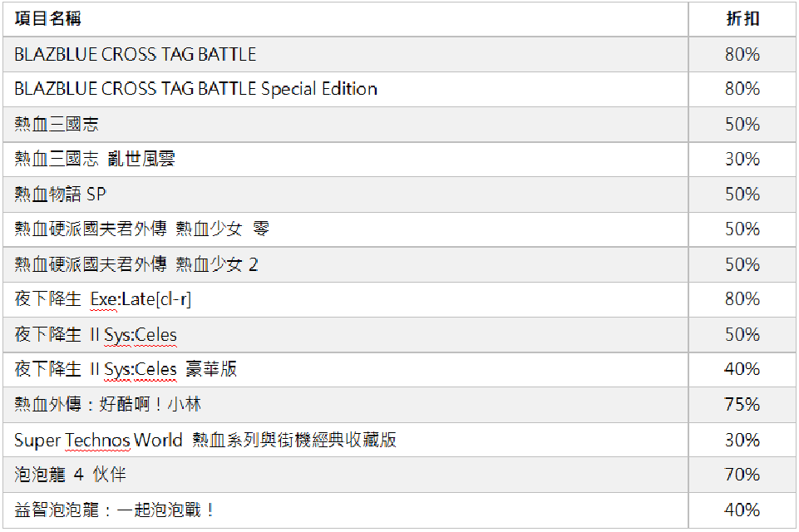
Task: Click the 折扣 column header
Action: click(742, 19)
